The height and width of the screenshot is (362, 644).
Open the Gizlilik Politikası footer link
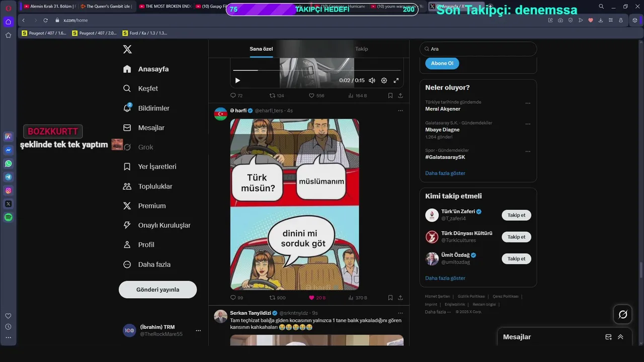(x=471, y=297)
